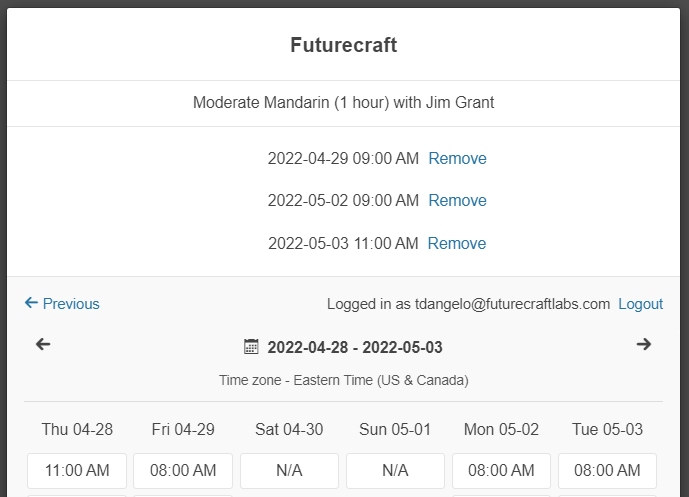
Task: Click the Thu 04-28 column header
Action: click(x=77, y=429)
